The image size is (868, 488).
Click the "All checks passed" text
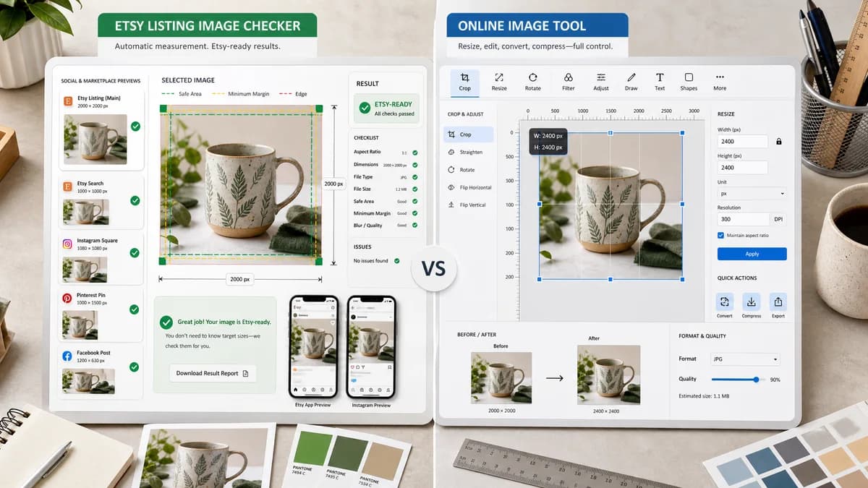click(x=394, y=114)
